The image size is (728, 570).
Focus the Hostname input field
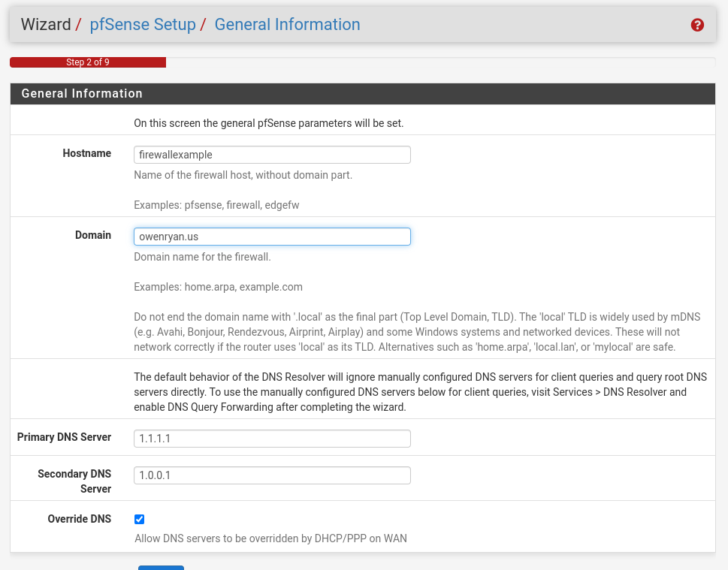click(272, 155)
